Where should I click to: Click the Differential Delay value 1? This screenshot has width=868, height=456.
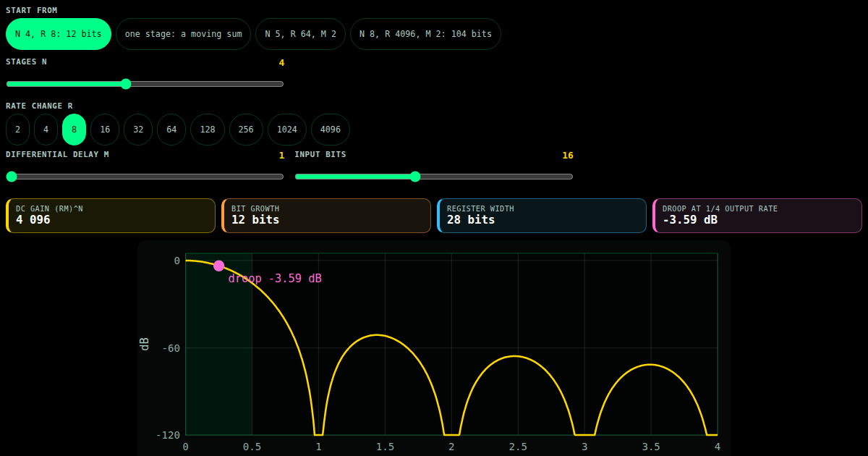tap(281, 156)
